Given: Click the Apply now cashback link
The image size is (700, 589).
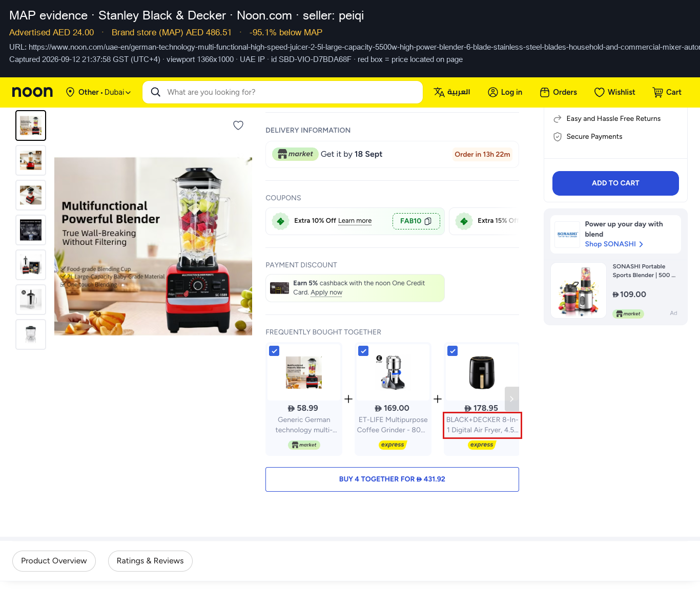Looking at the screenshot, I should tap(326, 292).
